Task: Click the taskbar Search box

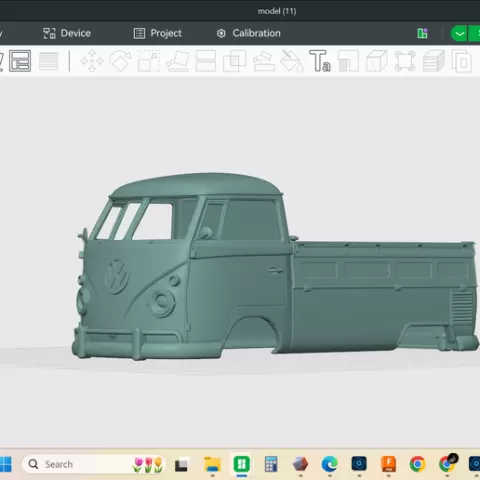Action: [93, 464]
